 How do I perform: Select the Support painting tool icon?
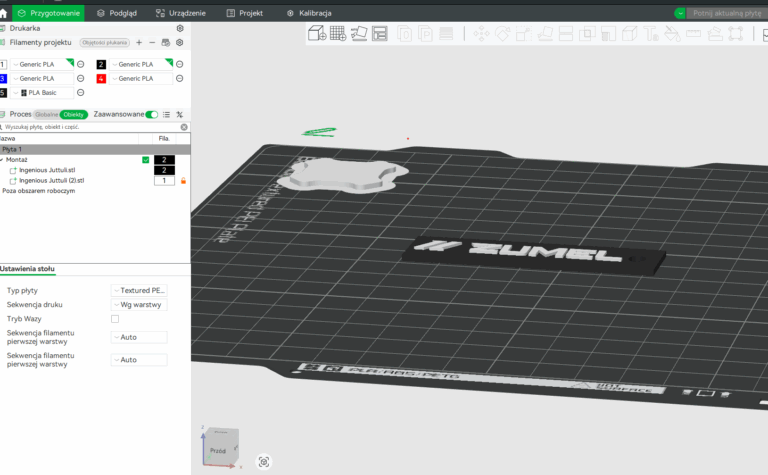(608, 34)
